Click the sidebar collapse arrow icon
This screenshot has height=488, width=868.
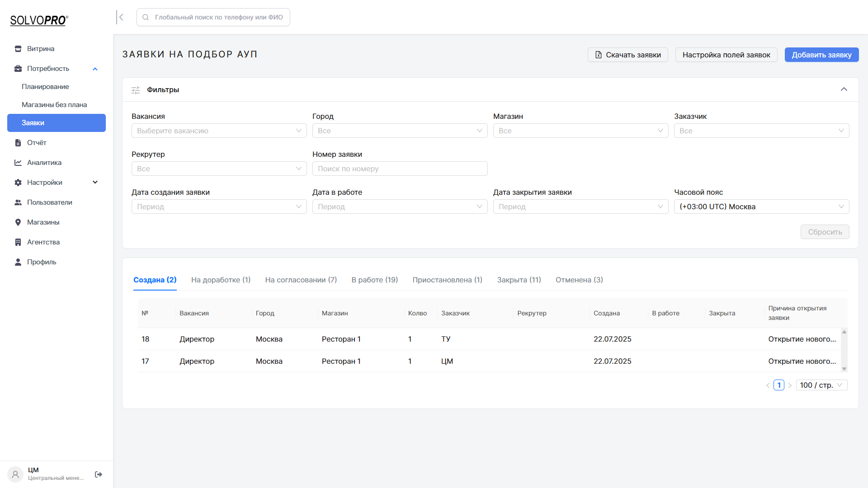(x=121, y=17)
